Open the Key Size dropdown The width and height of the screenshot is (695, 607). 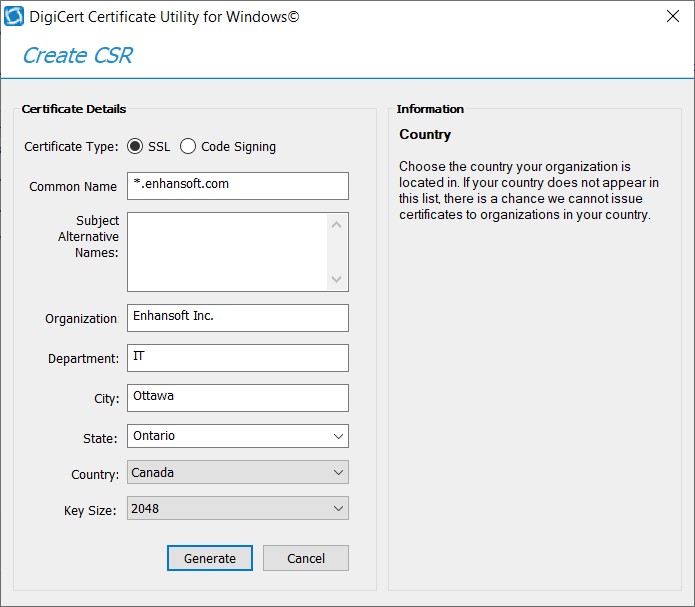238,508
